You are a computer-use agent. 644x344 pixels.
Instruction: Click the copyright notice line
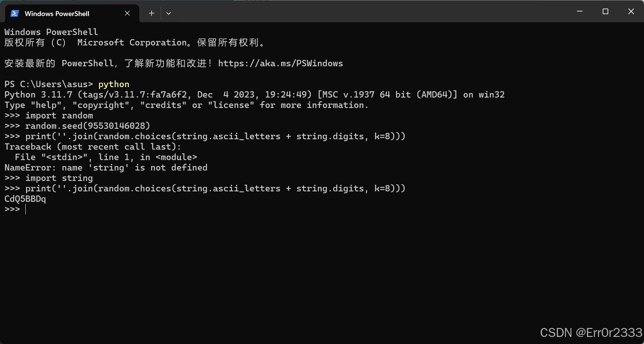pyautogui.click(x=134, y=42)
